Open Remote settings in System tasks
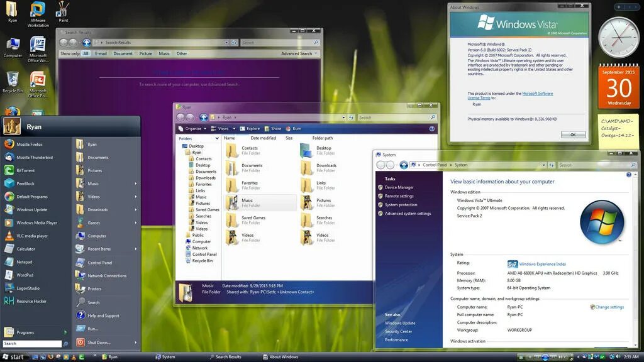This screenshot has width=644, height=362. (x=399, y=196)
